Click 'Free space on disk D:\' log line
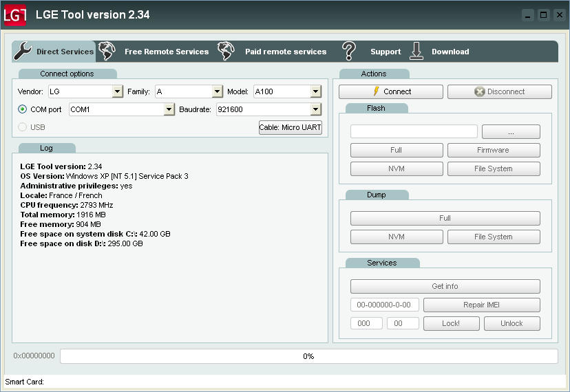Screen dimensions: 570x392 click(x=81, y=243)
